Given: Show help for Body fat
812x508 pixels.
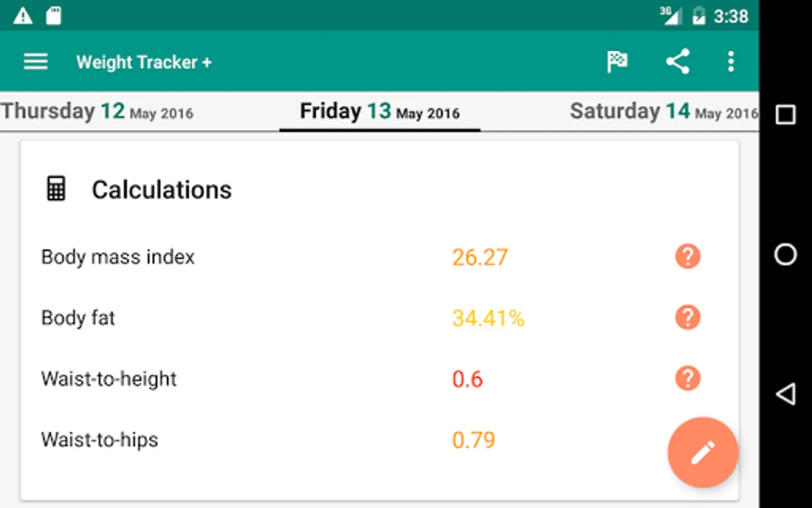Looking at the screenshot, I should (x=687, y=318).
